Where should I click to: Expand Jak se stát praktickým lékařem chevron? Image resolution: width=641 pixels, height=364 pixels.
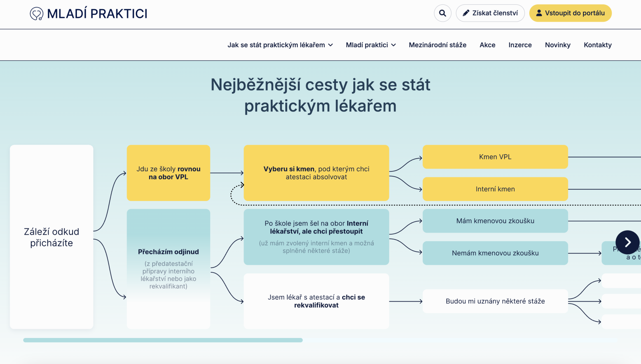point(331,45)
